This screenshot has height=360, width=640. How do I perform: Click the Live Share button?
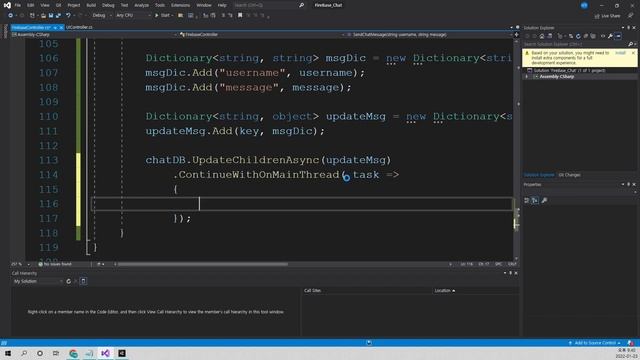pos(608,16)
